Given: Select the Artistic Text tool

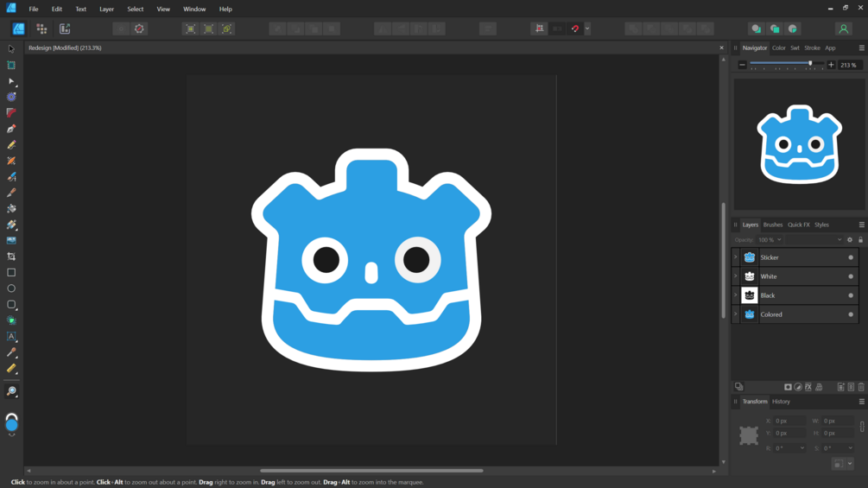Looking at the screenshot, I should [x=11, y=336].
